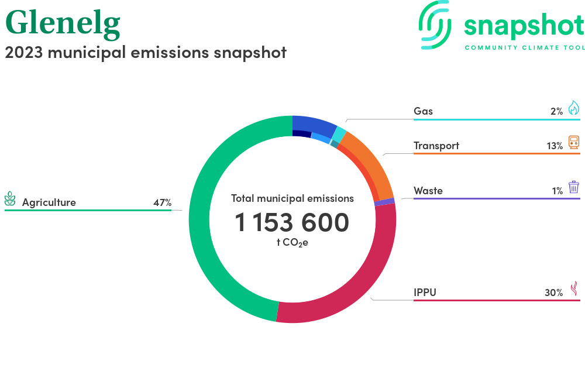The width and height of the screenshot is (585, 392).
Task: Click the Gas legend label
Action: 423,111
